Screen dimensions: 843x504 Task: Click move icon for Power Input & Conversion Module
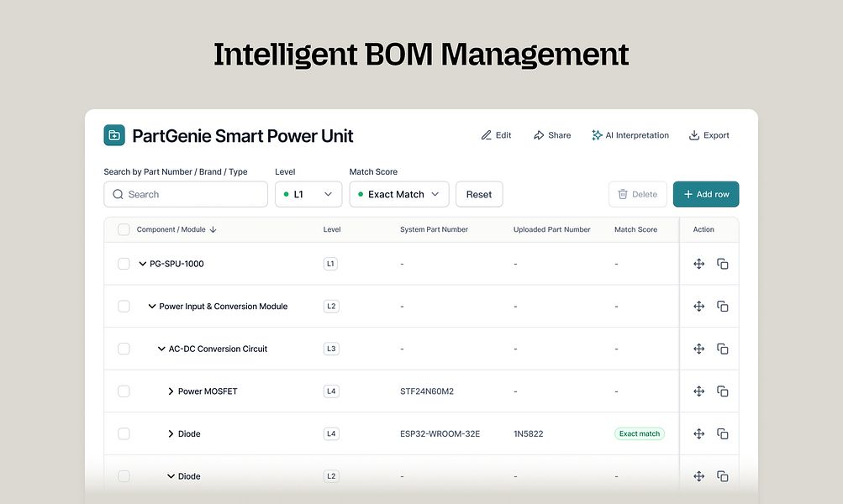pos(698,307)
